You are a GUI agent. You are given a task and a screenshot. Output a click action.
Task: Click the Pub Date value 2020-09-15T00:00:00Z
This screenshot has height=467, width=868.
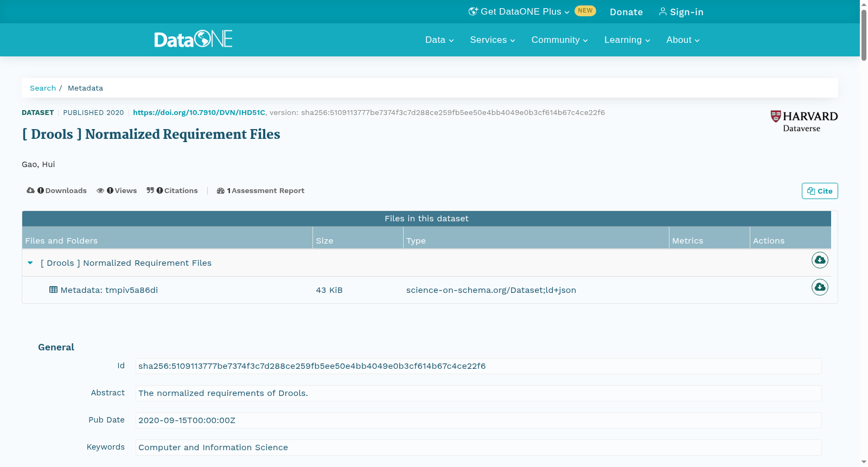(x=187, y=420)
